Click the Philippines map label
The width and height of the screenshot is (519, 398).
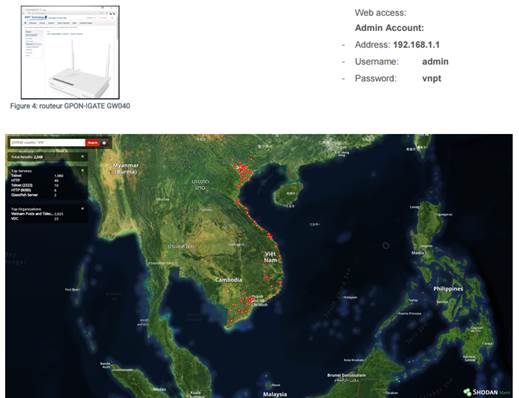[448, 289]
